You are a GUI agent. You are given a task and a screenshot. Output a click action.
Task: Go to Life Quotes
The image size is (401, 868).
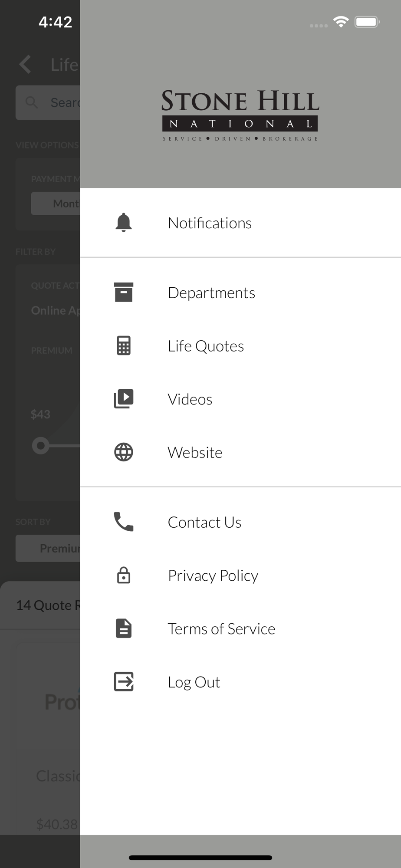point(240,346)
